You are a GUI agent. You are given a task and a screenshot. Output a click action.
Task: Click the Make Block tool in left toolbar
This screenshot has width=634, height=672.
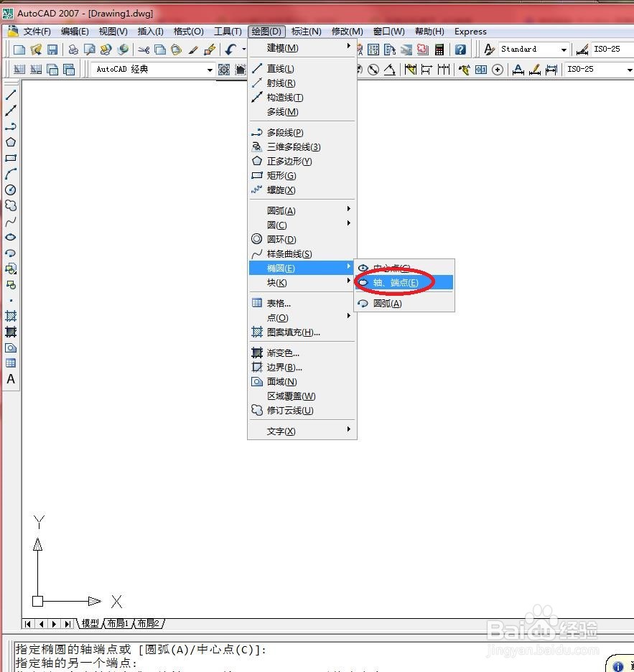[11, 284]
